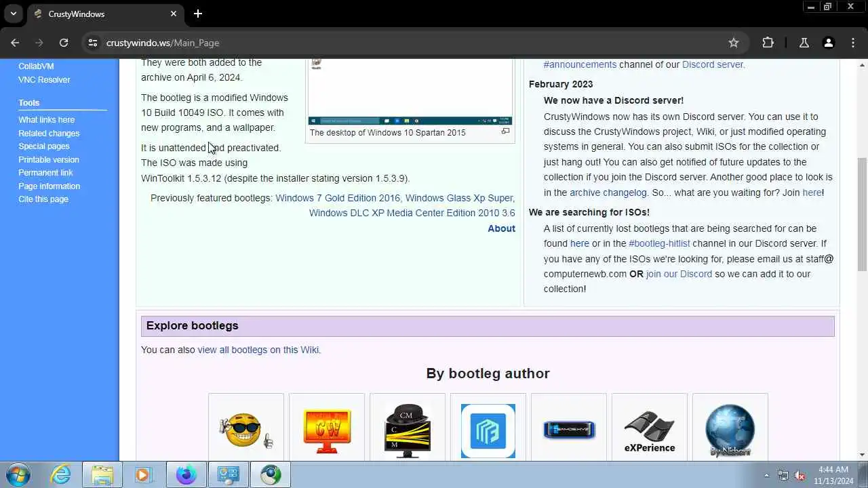Open the muted volume tray icon
The image size is (868, 488).
coord(800,476)
